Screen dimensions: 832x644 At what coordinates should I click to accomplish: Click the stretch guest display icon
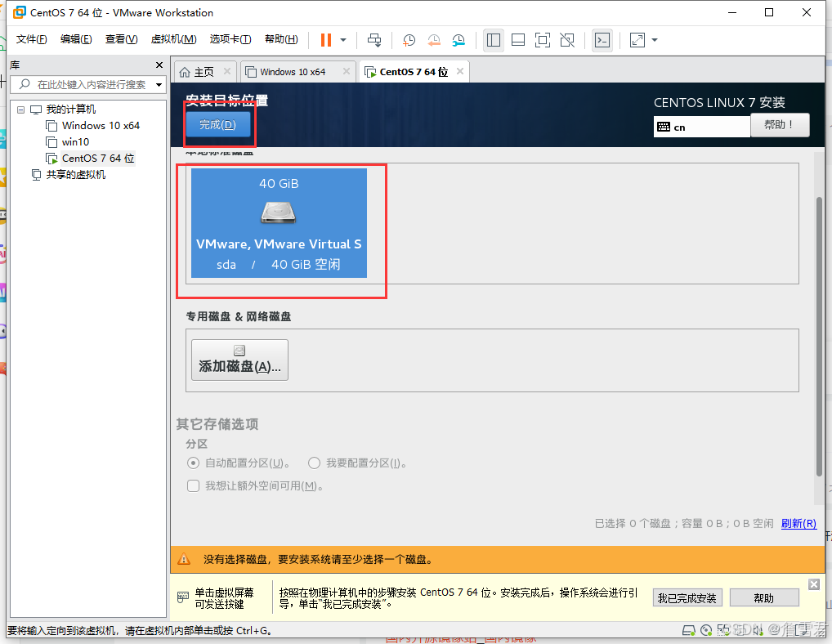[637, 40]
